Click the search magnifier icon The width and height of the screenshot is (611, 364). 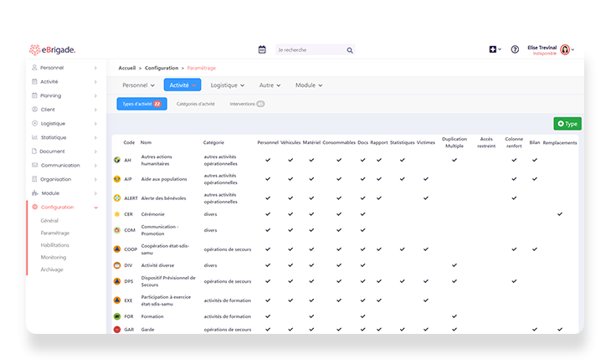coord(350,50)
